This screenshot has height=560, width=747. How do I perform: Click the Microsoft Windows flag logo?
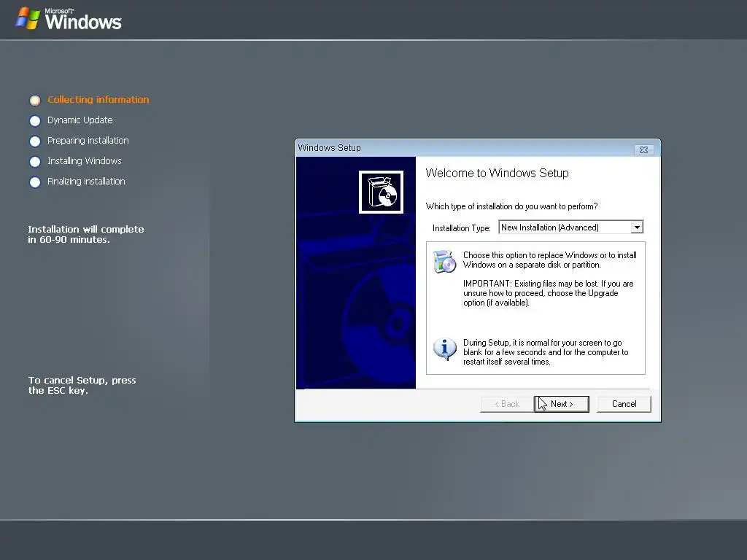click(28, 18)
